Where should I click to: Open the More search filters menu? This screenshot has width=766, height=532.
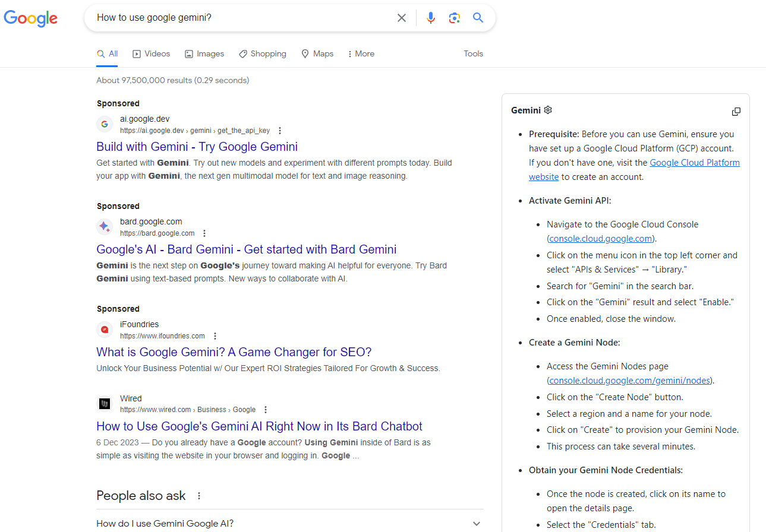pos(361,53)
